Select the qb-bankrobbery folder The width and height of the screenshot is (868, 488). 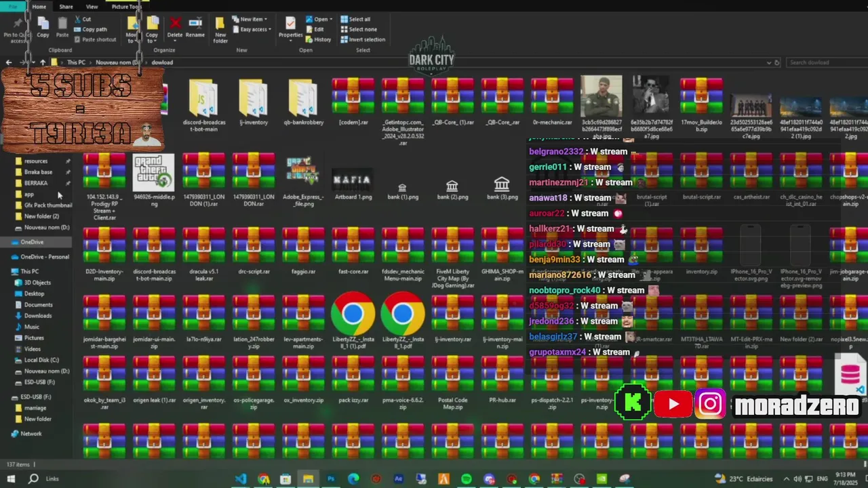pos(302,102)
